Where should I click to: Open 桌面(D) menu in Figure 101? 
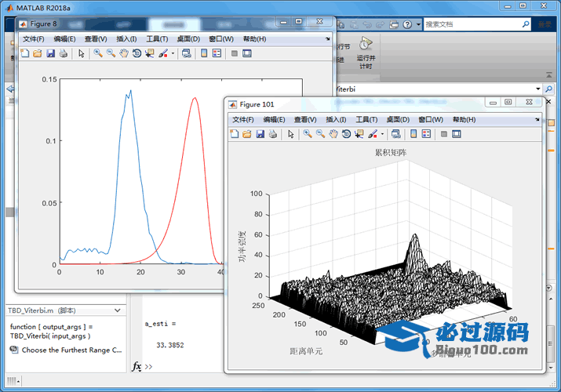[x=398, y=119]
